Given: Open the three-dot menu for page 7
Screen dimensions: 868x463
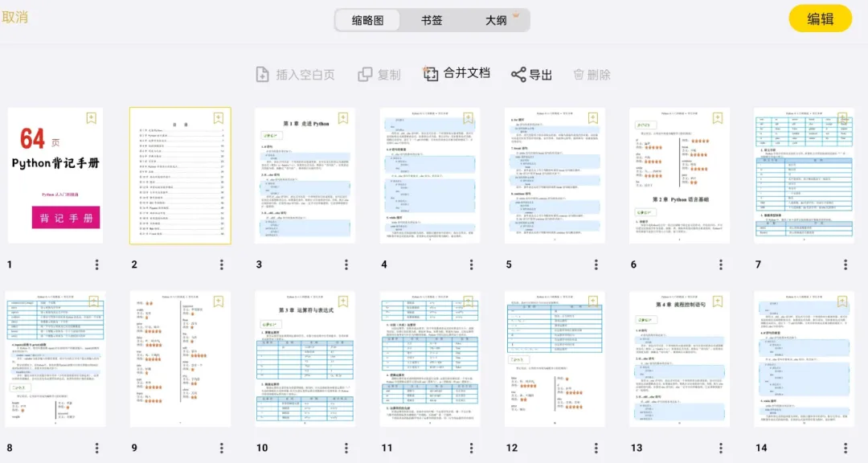Looking at the screenshot, I should pos(845,264).
